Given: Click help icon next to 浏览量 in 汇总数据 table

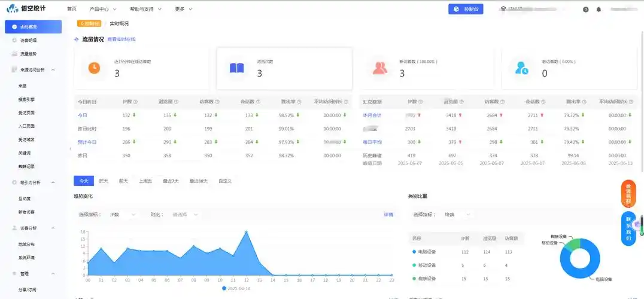Looking at the screenshot, I should point(461,102).
